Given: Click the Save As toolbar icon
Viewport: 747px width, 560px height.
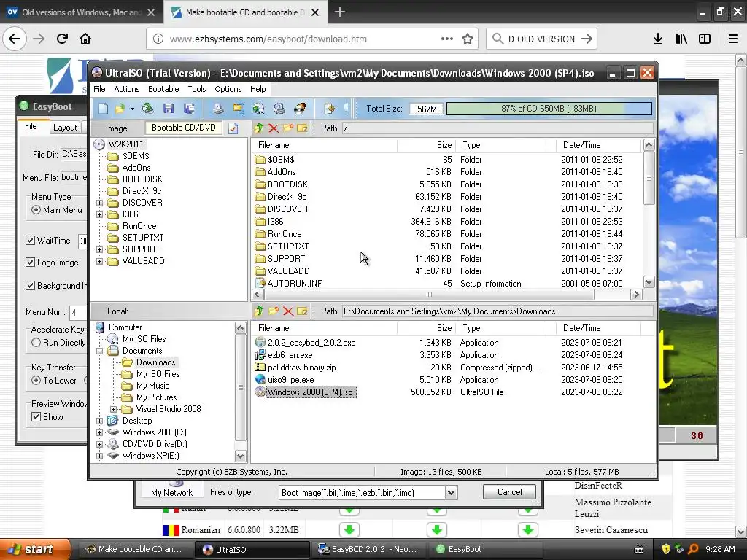Looking at the screenshot, I should tap(189, 109).
